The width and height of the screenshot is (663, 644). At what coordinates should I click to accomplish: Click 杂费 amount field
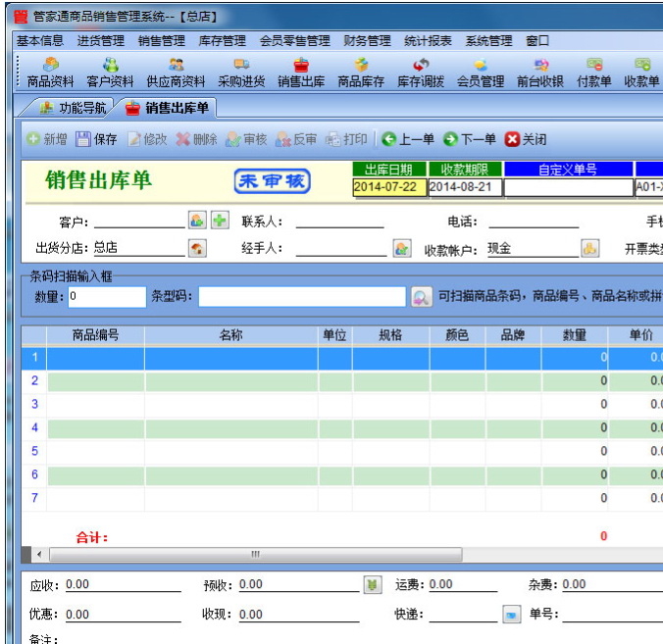point(612,584)
